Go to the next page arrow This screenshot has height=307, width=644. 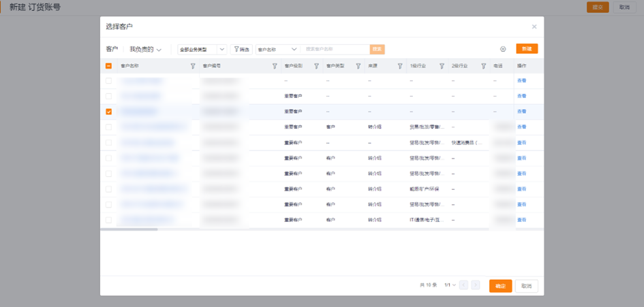(476, 285)
